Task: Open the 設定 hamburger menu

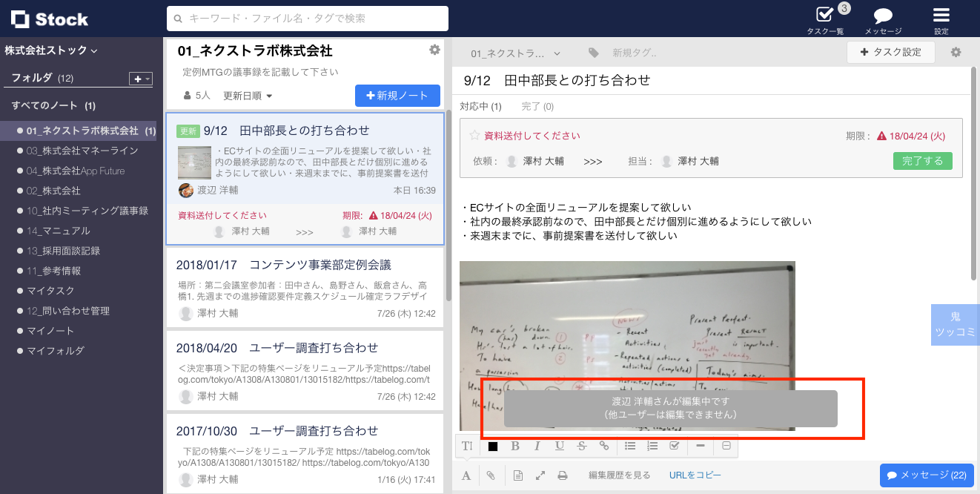Action: [x=940, y=19]
